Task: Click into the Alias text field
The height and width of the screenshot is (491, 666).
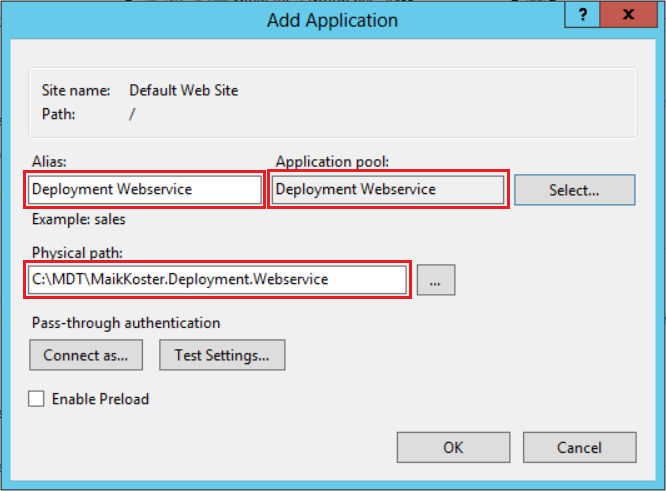Action: pos(146,189)
